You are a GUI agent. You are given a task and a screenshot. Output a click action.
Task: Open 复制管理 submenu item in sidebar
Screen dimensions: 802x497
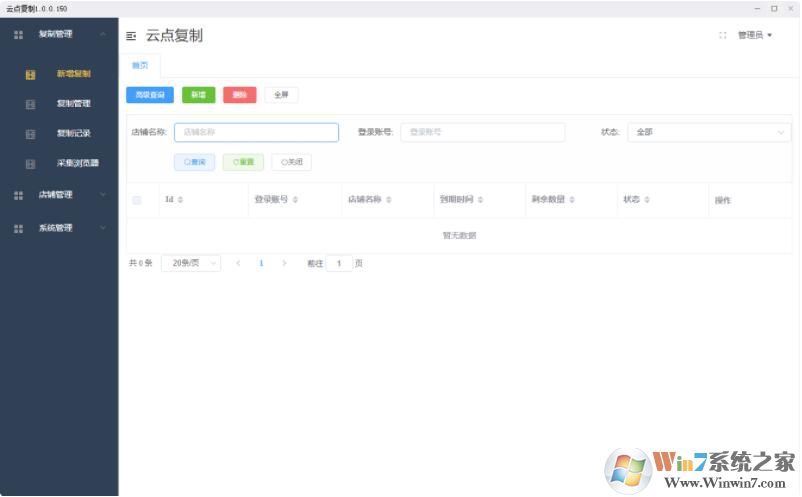click(73, 104)
